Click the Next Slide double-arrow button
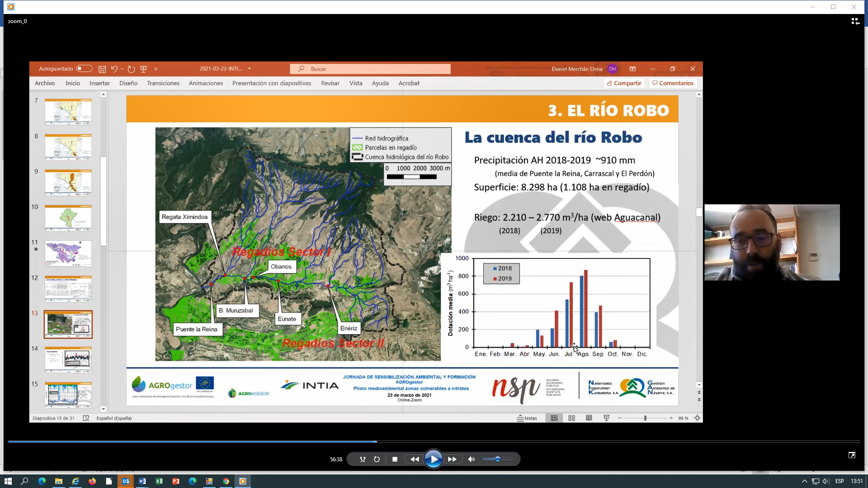The image size is (868, 488). [x=699, y=400]
